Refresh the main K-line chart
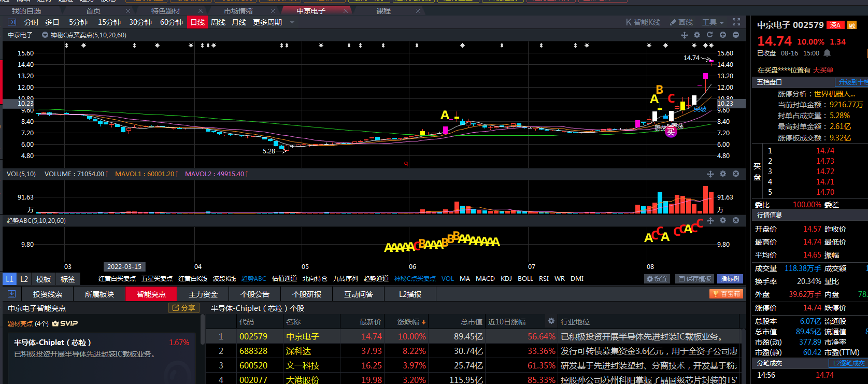Image resolution: width=868 pixels, height=384 pixels. tap(710, 35)
